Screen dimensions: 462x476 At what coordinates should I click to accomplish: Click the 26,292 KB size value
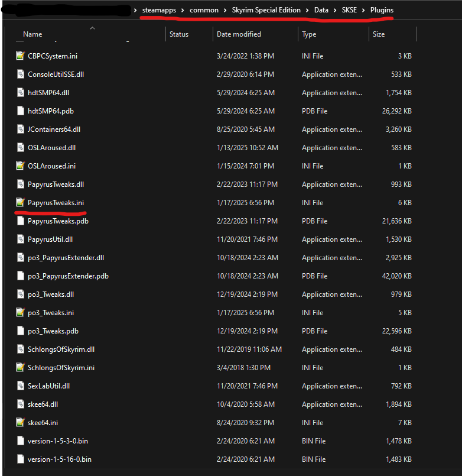point(396,111)
